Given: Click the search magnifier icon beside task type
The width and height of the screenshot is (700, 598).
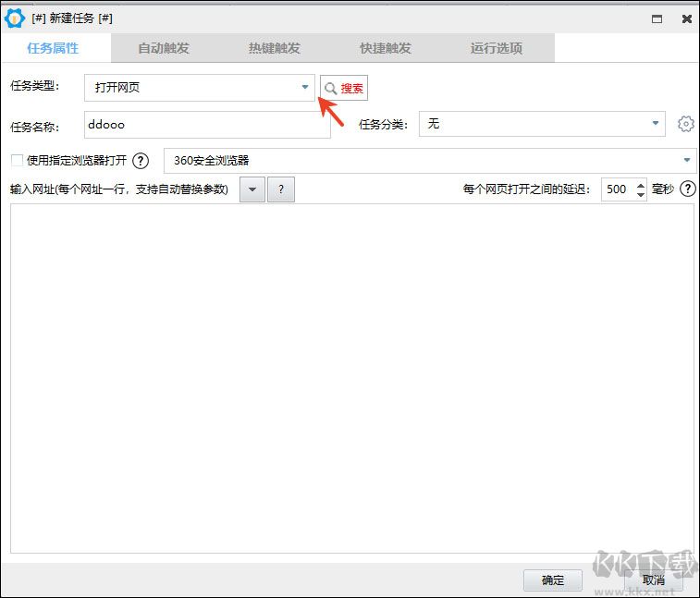Looking at the screenshot, I should [331, 89].
